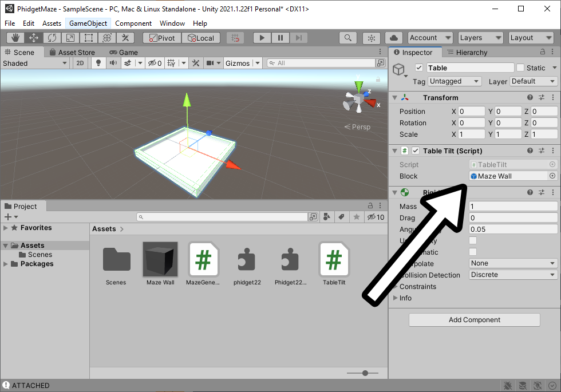Open the Layers dropdown
Image resolution: width=561 pixels, height=392 pixels.
[x=480, y=38]
